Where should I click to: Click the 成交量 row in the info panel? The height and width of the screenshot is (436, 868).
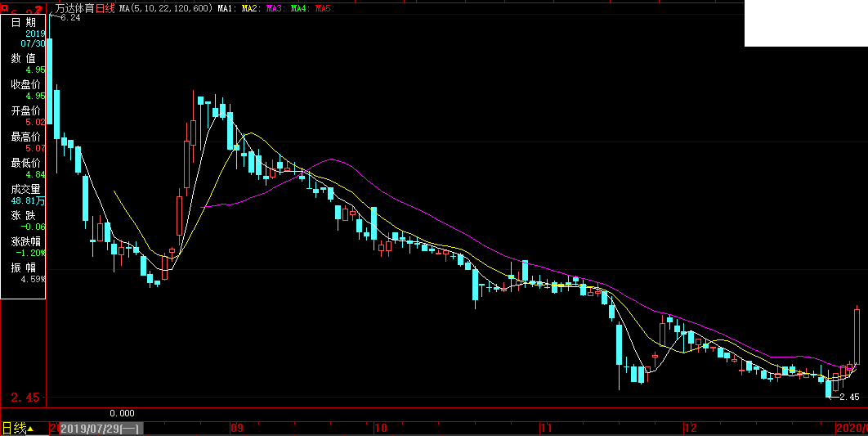pyautogui.click(x=25, y=189)
